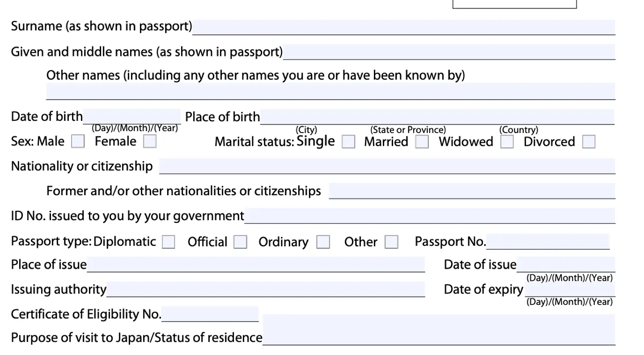Screen dimensions: 644x355
Task: Click the Surname input field
Action: pos(403,27)
